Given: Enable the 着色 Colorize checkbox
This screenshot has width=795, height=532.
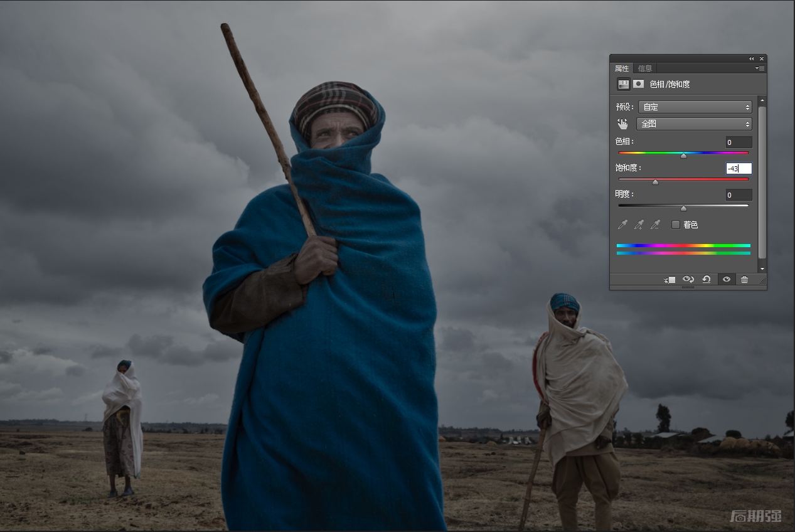Looking at the screenshot, I should click(676, 225).
